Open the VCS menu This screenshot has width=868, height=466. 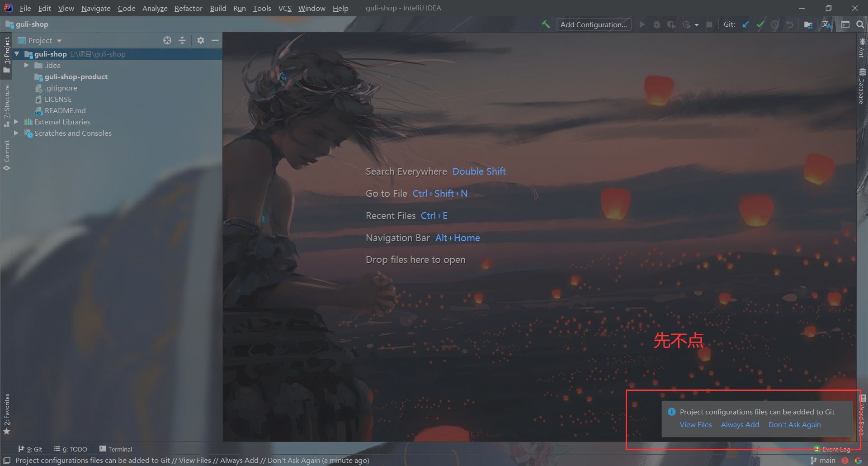click(x=285, y=8)
